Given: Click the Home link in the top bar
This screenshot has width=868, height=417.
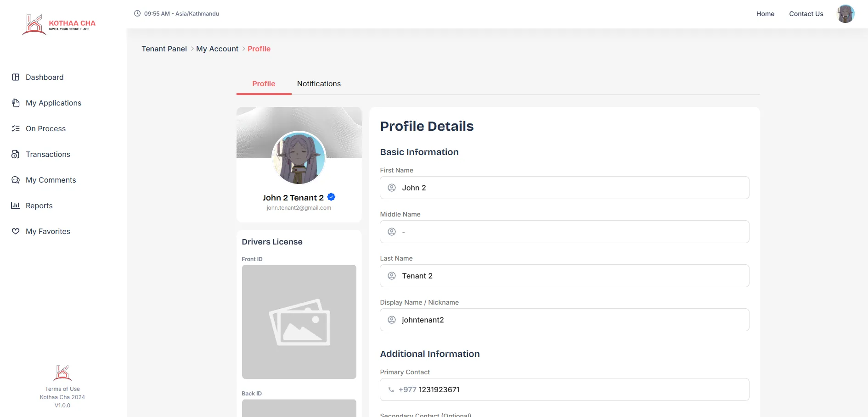Looking at the screenshot, I should [x=765, y=14].
